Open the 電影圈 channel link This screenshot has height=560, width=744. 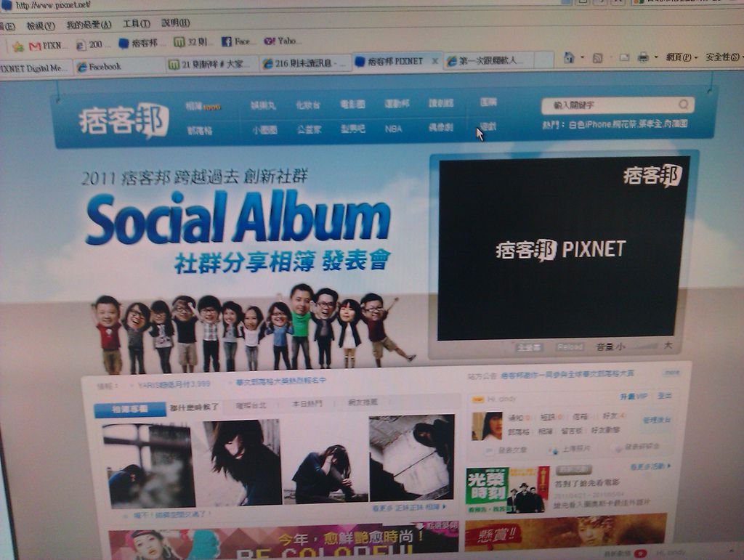click(352, 105)
